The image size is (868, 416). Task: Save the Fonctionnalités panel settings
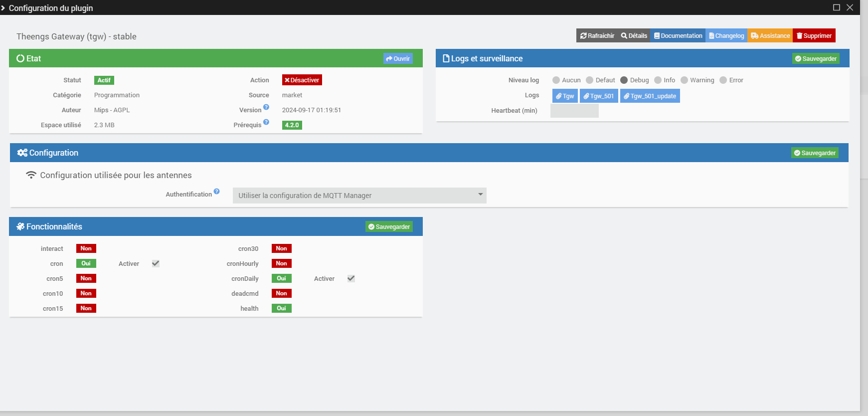pyautogui.click(x=389, y=226)
